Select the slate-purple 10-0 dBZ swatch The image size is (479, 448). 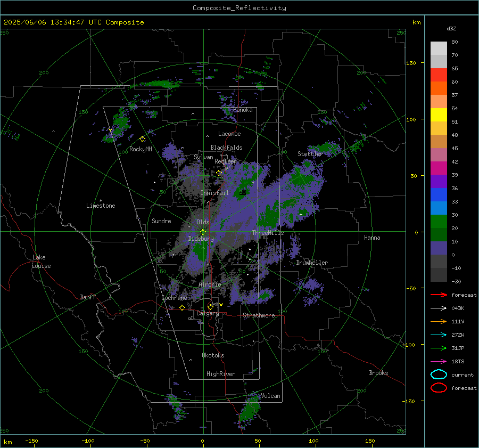[x=439, y=248]
